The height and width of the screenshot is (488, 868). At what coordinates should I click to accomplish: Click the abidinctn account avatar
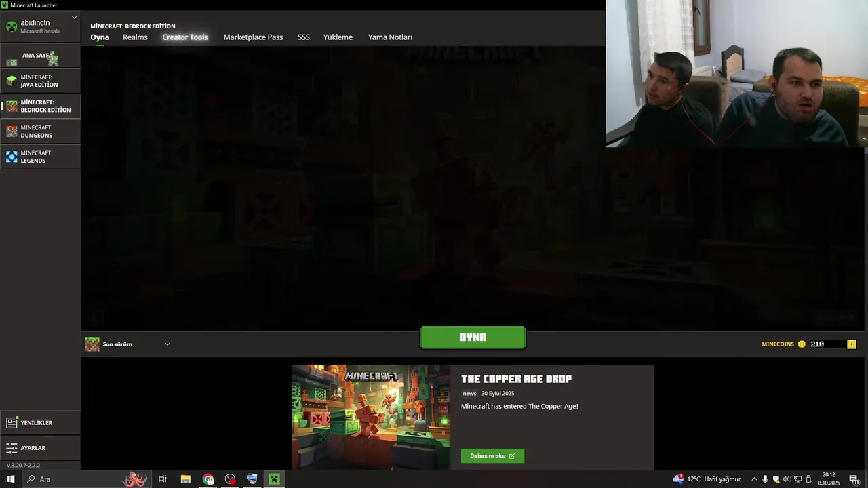(12, 26)
